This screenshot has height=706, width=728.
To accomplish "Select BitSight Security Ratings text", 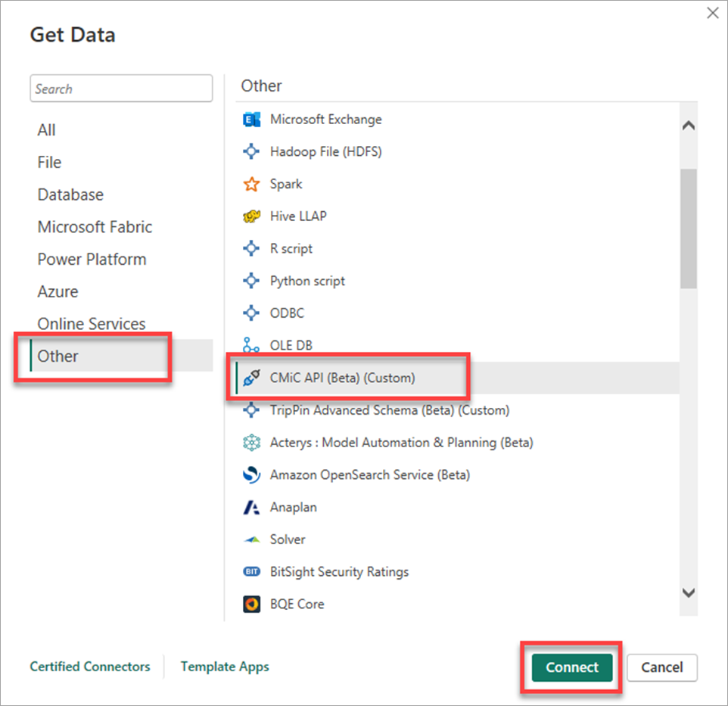I will 339,572.
